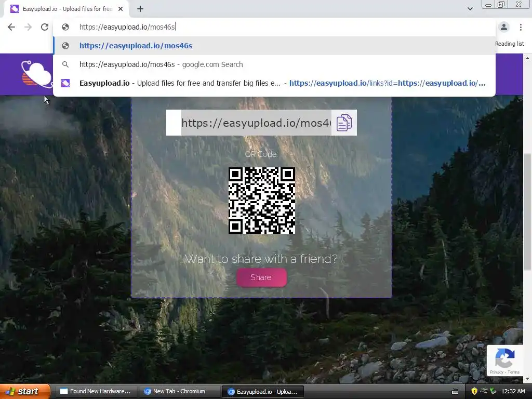
Task: Click the Easyupload cloud logo
Action: pyautogui.click(x=37, y=75)
